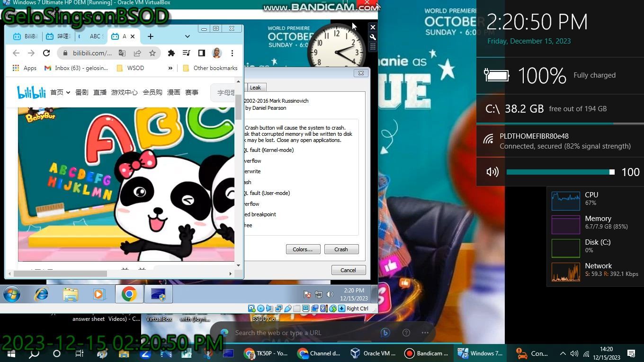Open Other bookmarks folder
The height and width of the screenshot is (362, 644).
point(210,68)
